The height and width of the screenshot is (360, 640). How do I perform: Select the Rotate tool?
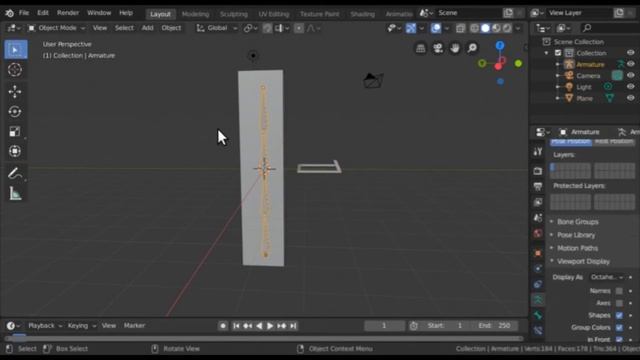pos(15,111)
